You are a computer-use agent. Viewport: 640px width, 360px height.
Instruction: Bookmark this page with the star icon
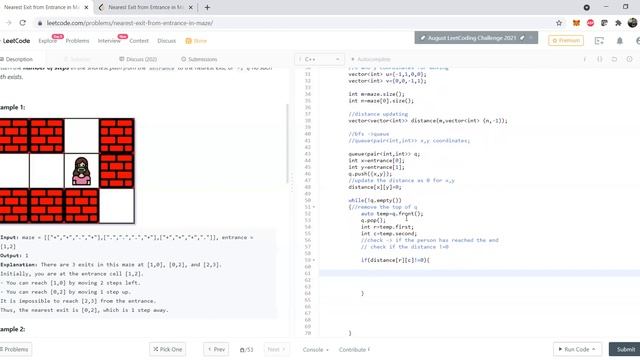(559, 23)
